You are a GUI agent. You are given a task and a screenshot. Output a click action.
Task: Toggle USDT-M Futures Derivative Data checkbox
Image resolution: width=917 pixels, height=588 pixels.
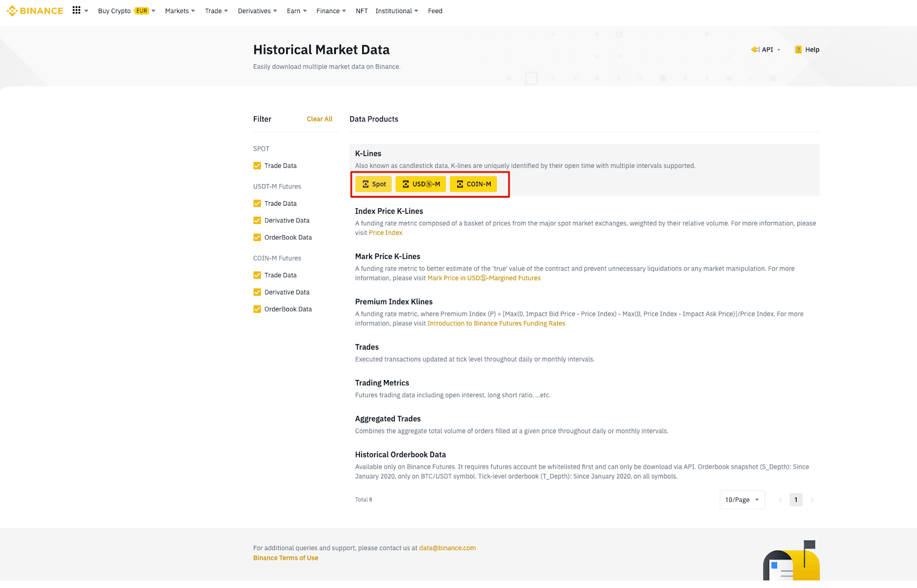point(257,221)
